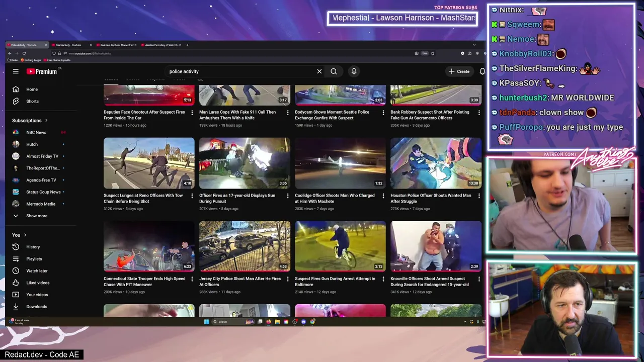Screen dimensions: 644x362
Task: Expand the You section arrow
Action: click(x=25, y=235)
